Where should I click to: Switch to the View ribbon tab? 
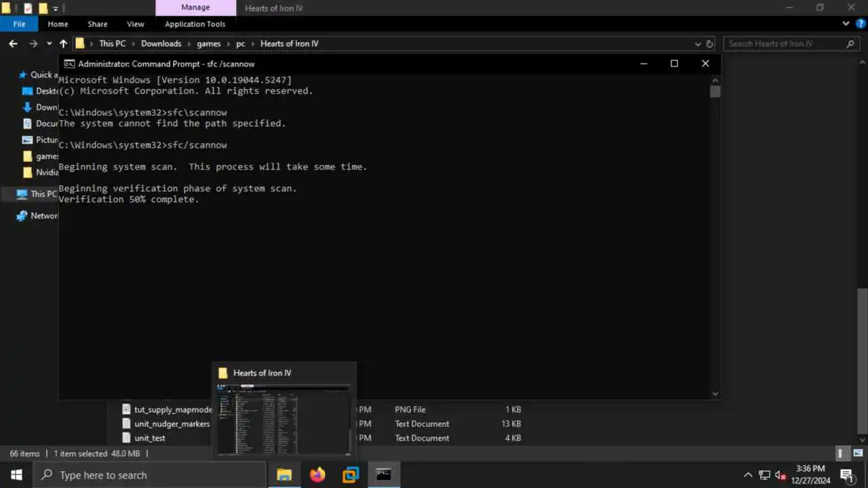136,24
